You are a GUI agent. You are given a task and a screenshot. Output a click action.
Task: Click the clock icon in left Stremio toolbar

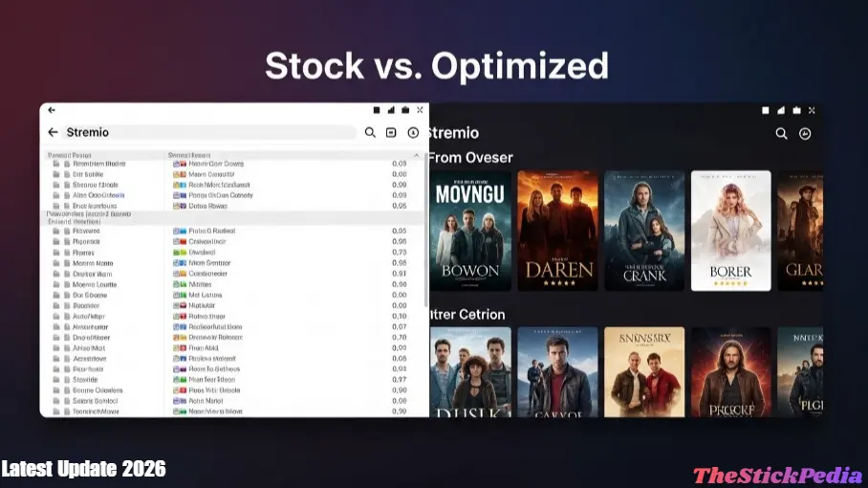(x=413, y=132)
